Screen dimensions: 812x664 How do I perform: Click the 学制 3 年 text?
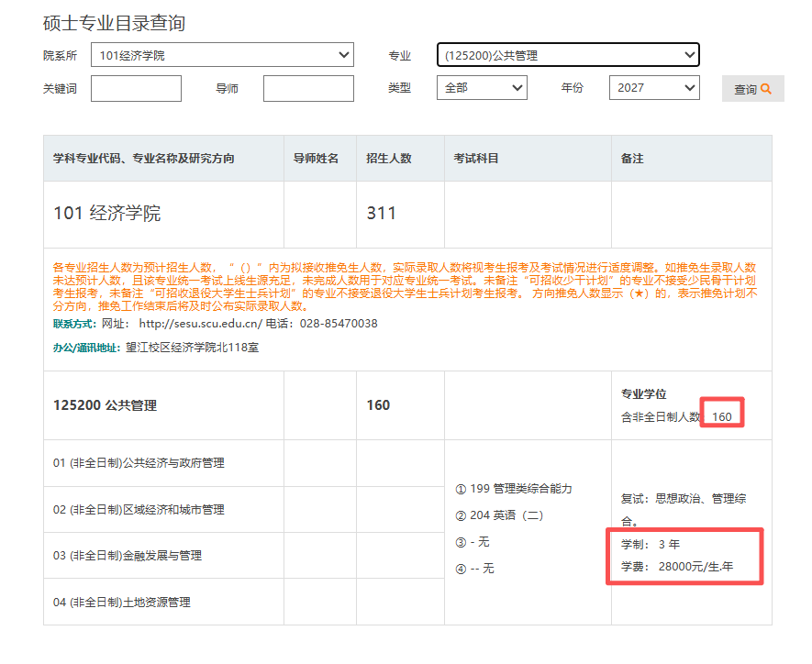pos(651,545)
